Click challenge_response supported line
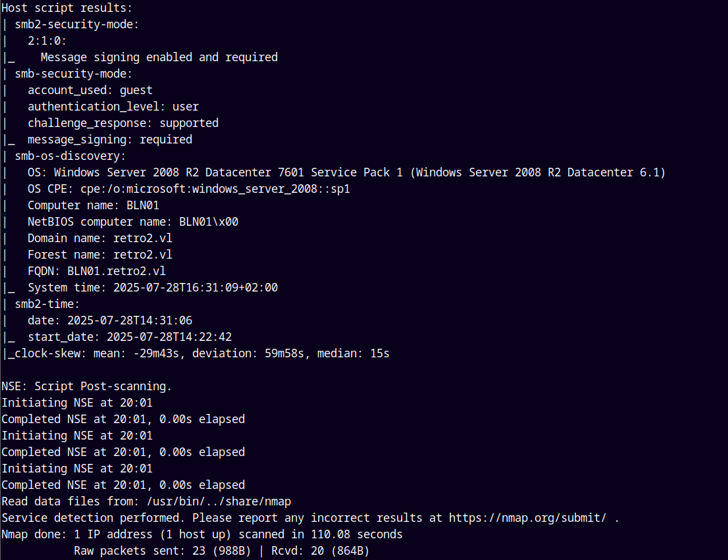The image size is (728, 560). click(x=123, y=123)
